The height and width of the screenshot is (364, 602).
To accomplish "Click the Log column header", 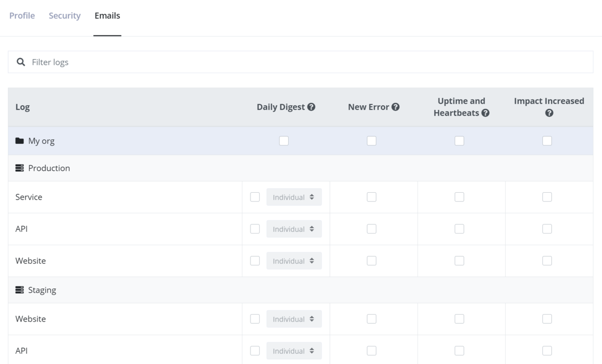I will (23, 107).
